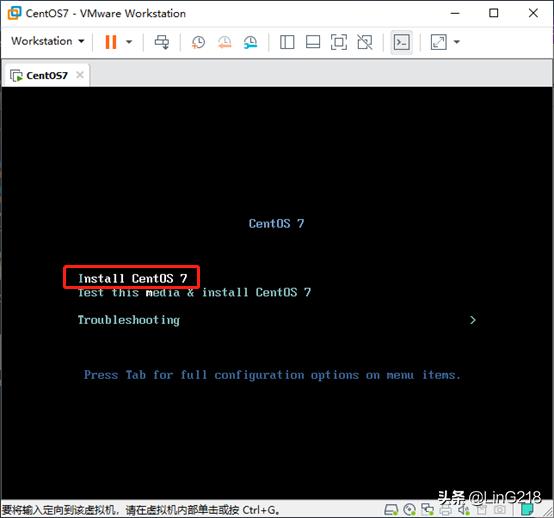Click the Press Tab configuration hint text
554x518 pixels.
pyautogui.click(x=272, y=375)
